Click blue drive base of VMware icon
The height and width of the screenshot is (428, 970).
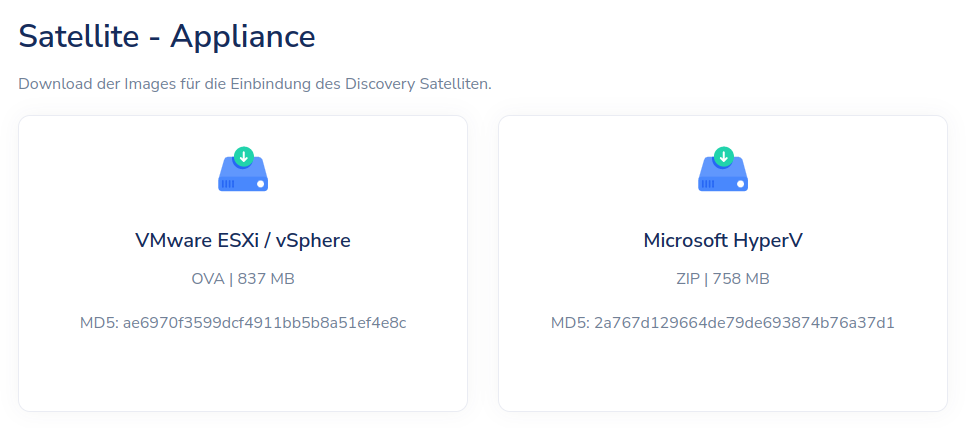[x=243, y=180]
